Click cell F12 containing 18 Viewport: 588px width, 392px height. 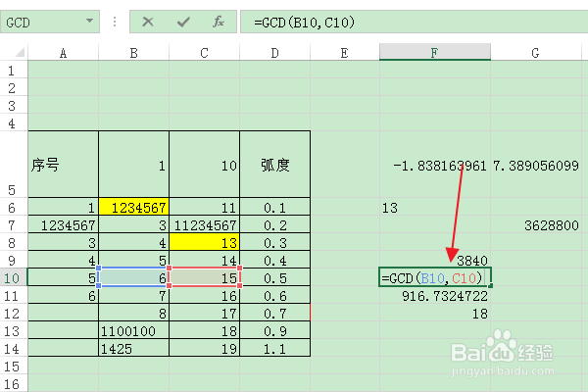coord(435,313)
